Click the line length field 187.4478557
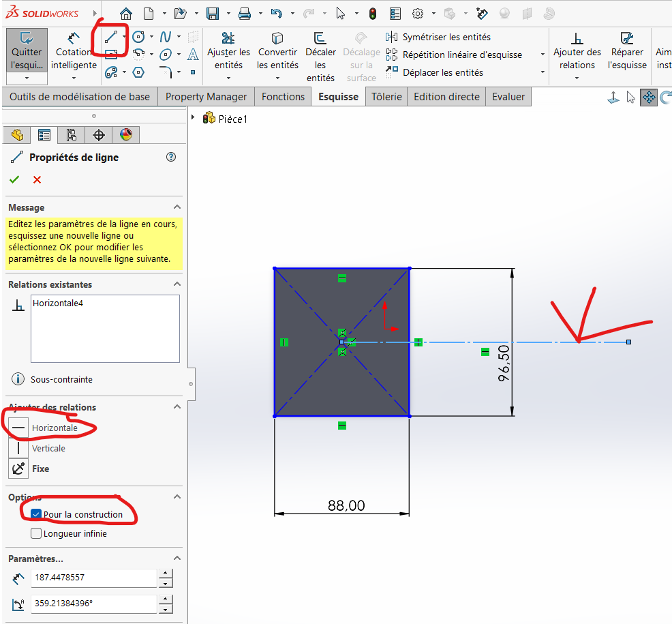 (x=94, y=578)
